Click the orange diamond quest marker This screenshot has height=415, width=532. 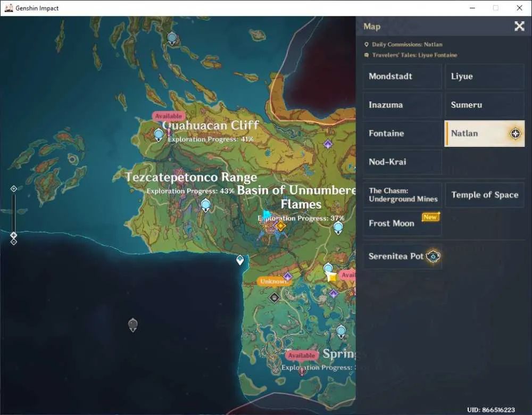(x=280, y=226)
